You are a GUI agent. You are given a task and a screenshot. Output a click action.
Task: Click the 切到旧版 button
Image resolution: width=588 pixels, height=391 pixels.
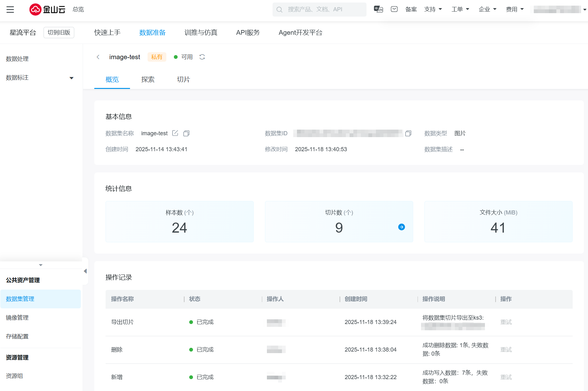tap(59, 33)
